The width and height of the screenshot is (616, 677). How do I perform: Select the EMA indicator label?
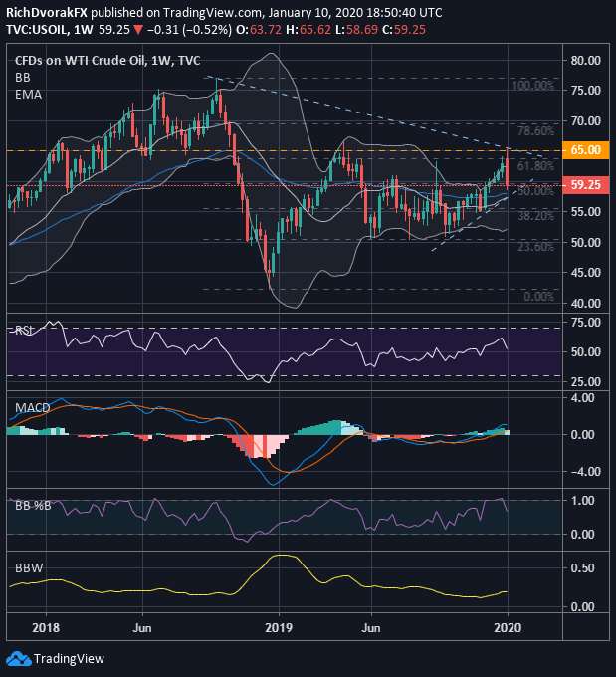point(28,95)
